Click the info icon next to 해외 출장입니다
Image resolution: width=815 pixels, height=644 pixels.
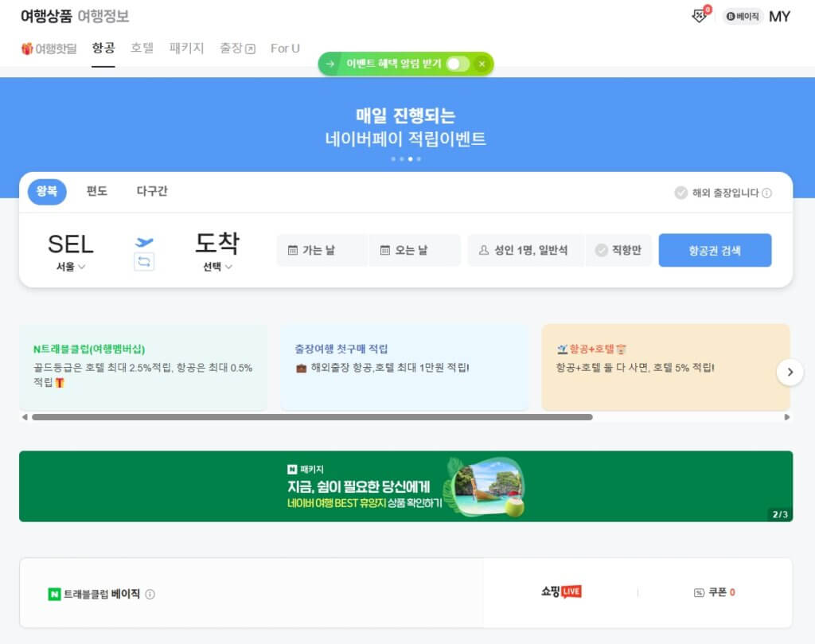tap(766, 193)
